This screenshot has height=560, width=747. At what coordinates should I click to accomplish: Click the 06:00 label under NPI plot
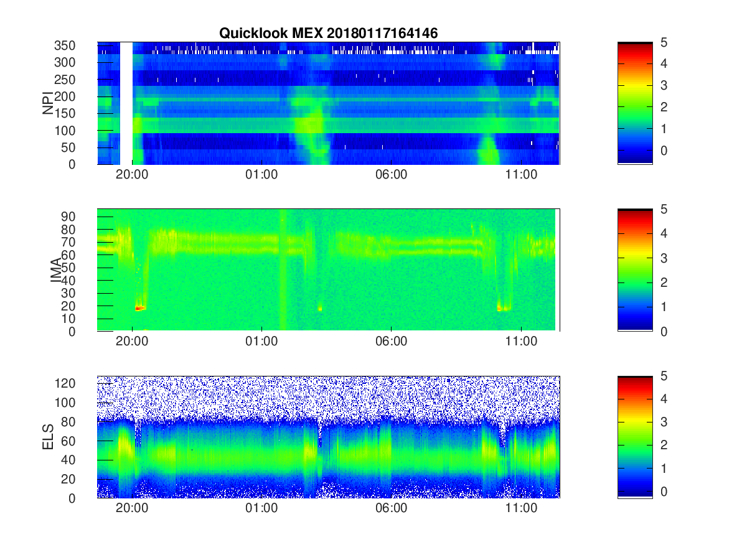click(391, 175)
